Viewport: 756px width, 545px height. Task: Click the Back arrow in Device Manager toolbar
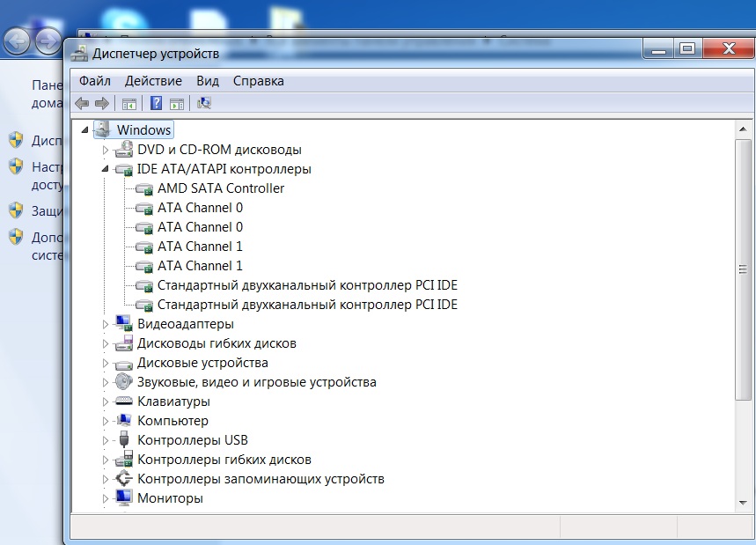pyautogui.click(x=82, y=103)
